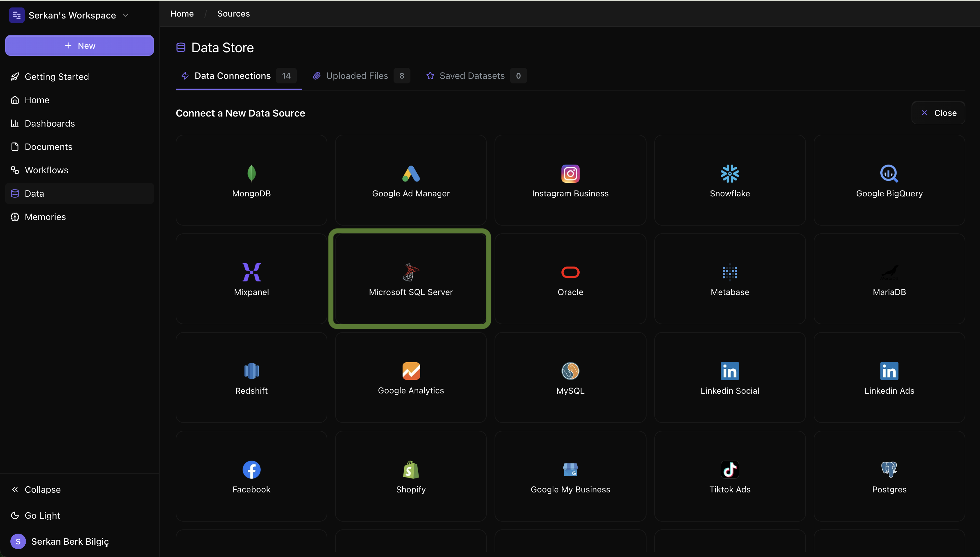The width and height of the screenshot is (980, 557).
Task: Click the Dashboards chart icon
Action: point(15,123)
